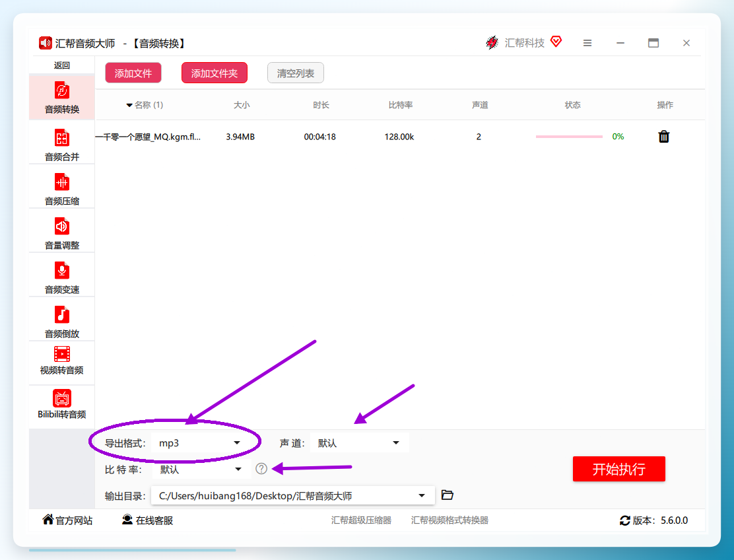This screenshot has height=560, width=734.
Task: Click the 添加文件 button
Action: click(133, 73)
